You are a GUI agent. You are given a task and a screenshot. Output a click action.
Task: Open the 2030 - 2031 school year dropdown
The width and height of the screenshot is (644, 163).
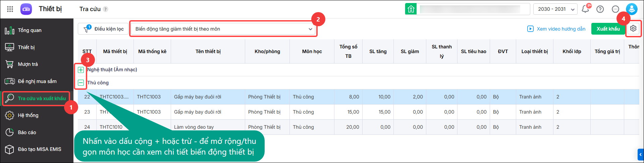tap(555, 9)
